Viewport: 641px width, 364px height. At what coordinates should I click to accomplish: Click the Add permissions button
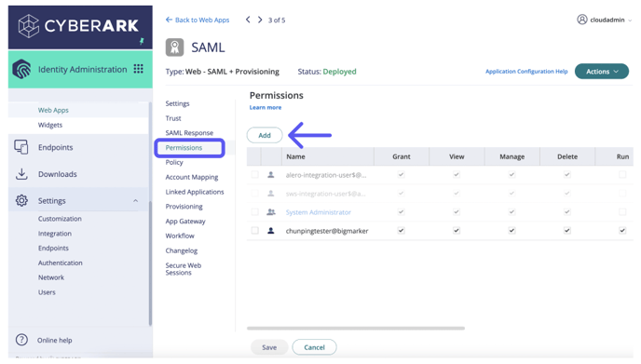(x=265, y=135)
